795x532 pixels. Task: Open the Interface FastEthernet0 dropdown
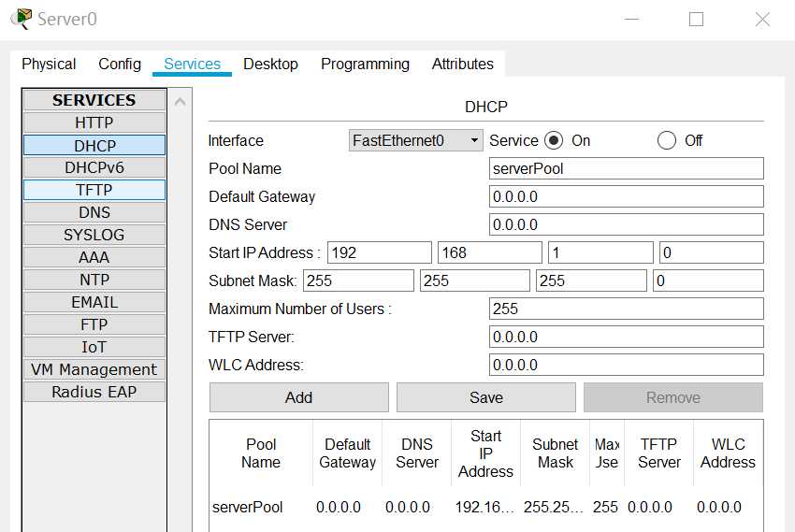pyautogui.click(x=416, y=140)
